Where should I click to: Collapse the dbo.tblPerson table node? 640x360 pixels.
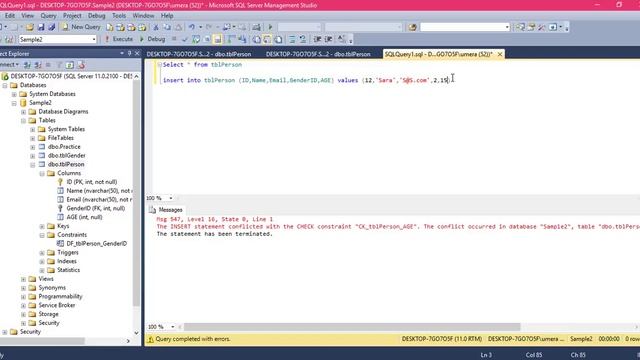coord(33,164)
